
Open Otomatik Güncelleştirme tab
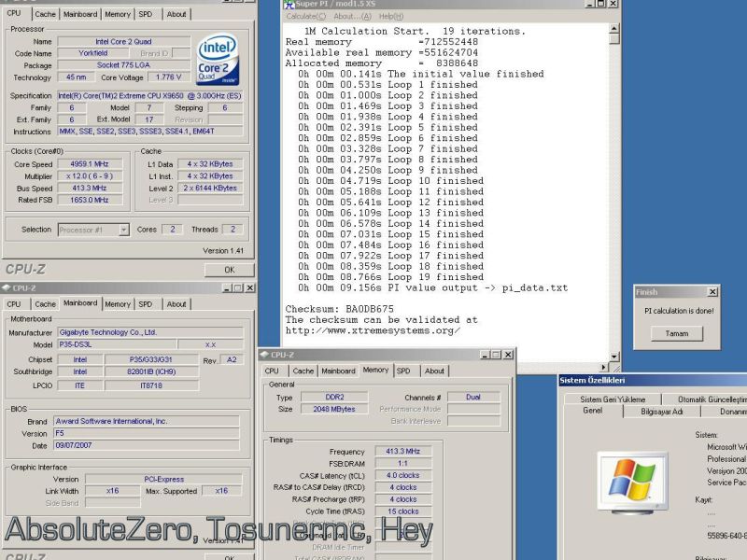tap(705, 399)
